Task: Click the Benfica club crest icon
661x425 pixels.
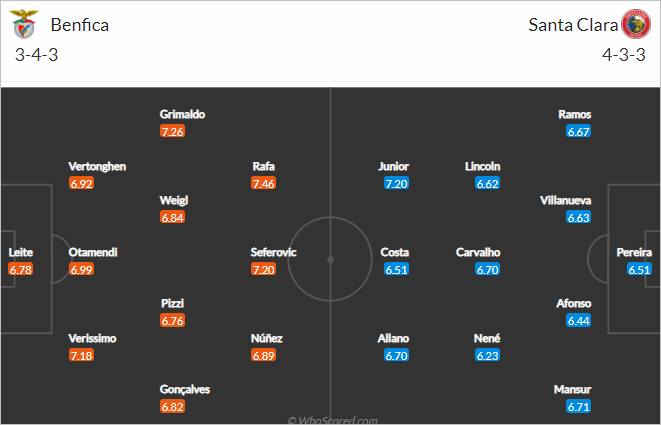Action: [24, 24]
